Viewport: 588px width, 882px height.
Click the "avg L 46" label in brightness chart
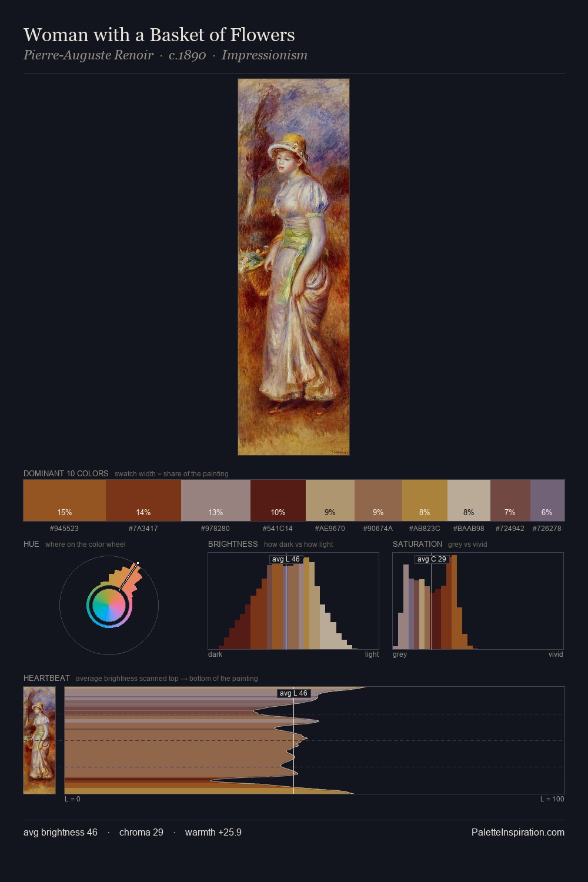[x=286, y=559]
